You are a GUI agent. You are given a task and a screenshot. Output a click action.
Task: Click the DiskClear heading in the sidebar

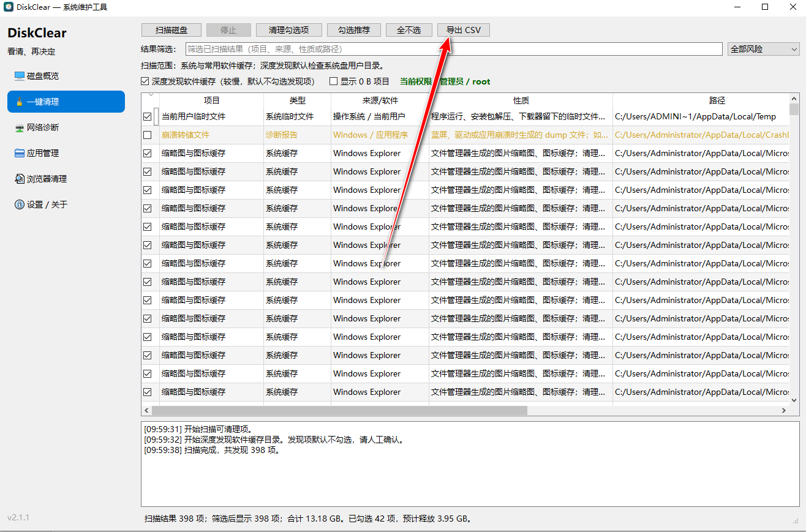click(37, 33)
